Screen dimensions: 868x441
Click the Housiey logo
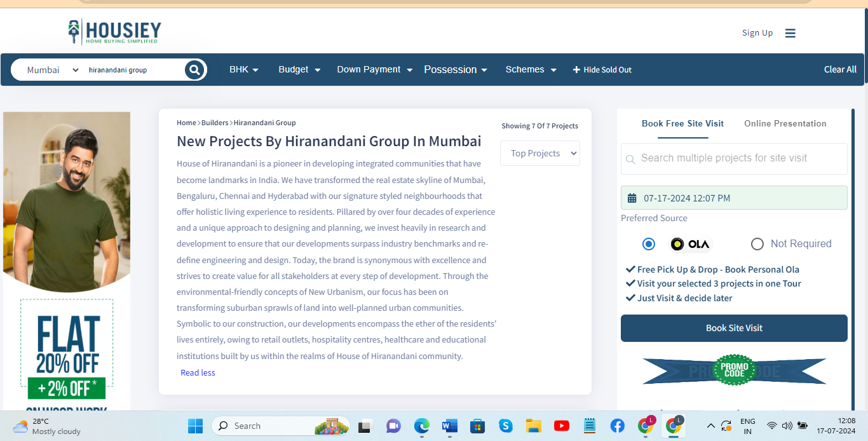pos(115,32)
